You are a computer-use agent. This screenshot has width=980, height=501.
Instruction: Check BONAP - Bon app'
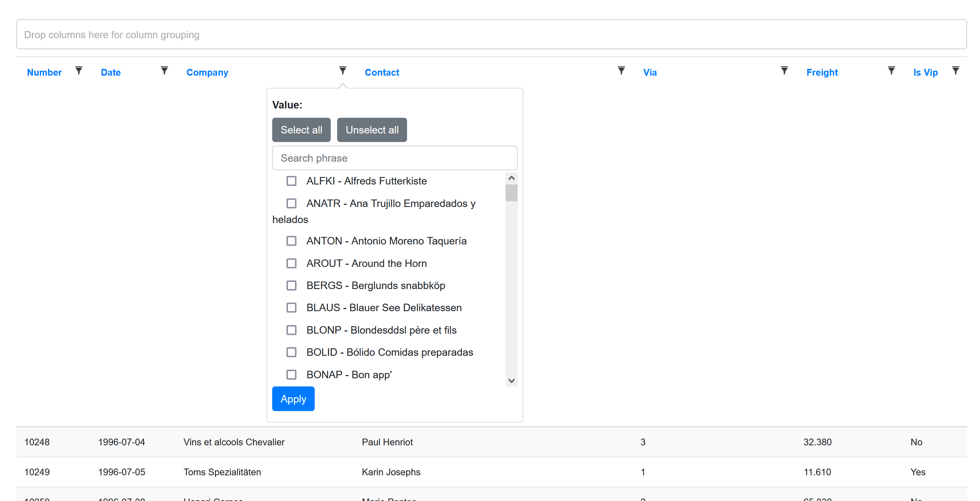coord(291,375)
